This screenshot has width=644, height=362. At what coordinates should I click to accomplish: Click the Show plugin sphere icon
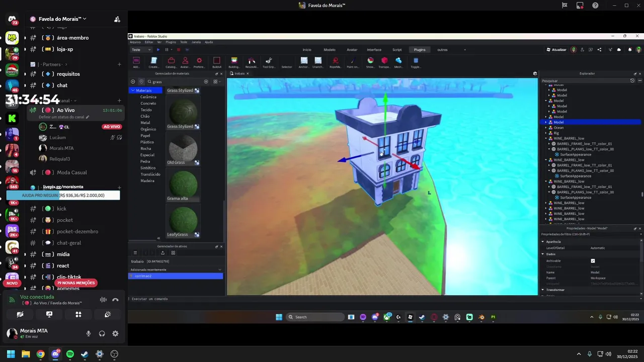[x=370, y=60]
